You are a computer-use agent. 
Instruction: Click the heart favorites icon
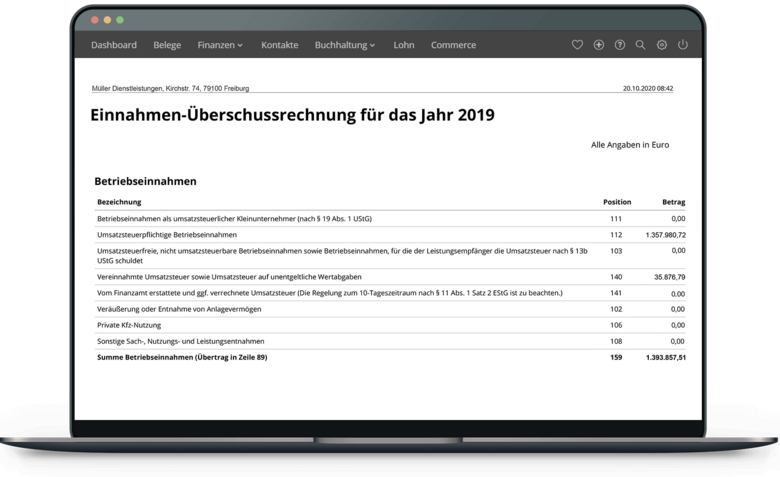[577, 45]
